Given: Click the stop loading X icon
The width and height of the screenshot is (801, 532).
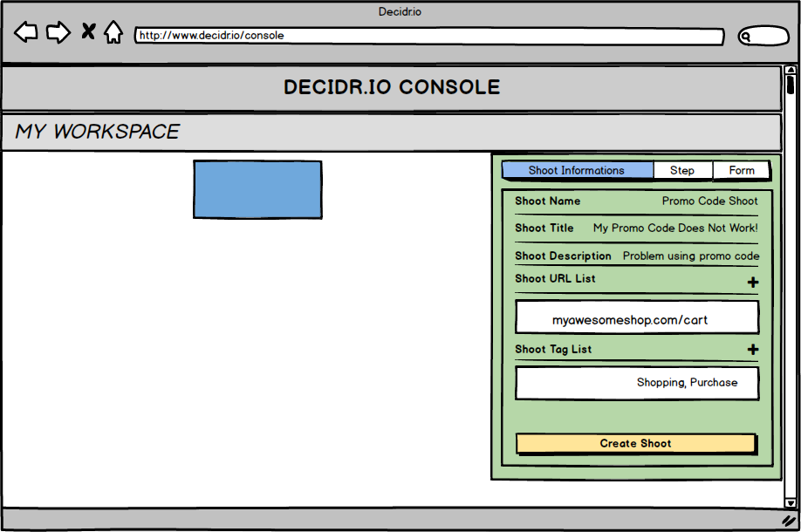Looking at the screenshot, I should [87, 31].
